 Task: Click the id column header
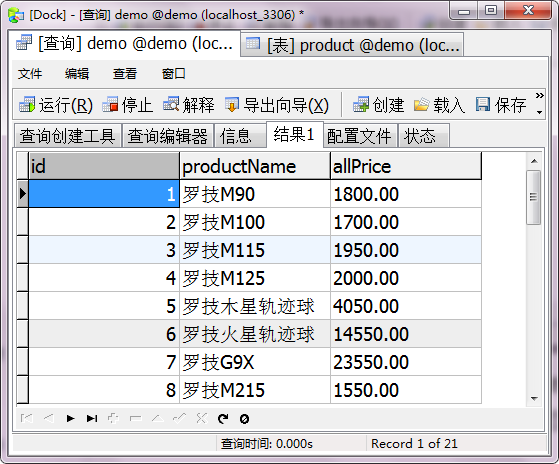tap(104, 166)
